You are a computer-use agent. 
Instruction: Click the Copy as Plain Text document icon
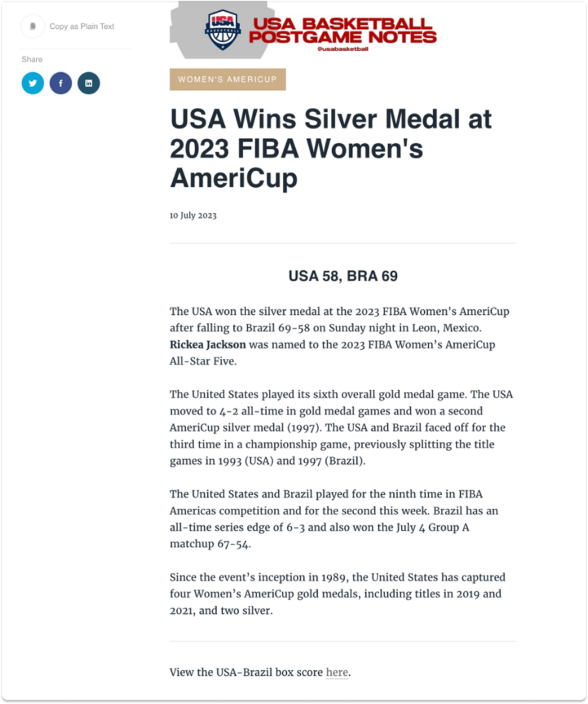32,26
